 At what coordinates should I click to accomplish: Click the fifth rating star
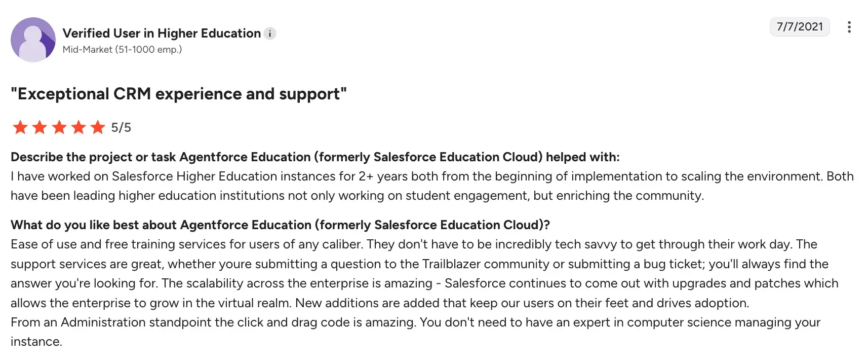pos(98,128)
